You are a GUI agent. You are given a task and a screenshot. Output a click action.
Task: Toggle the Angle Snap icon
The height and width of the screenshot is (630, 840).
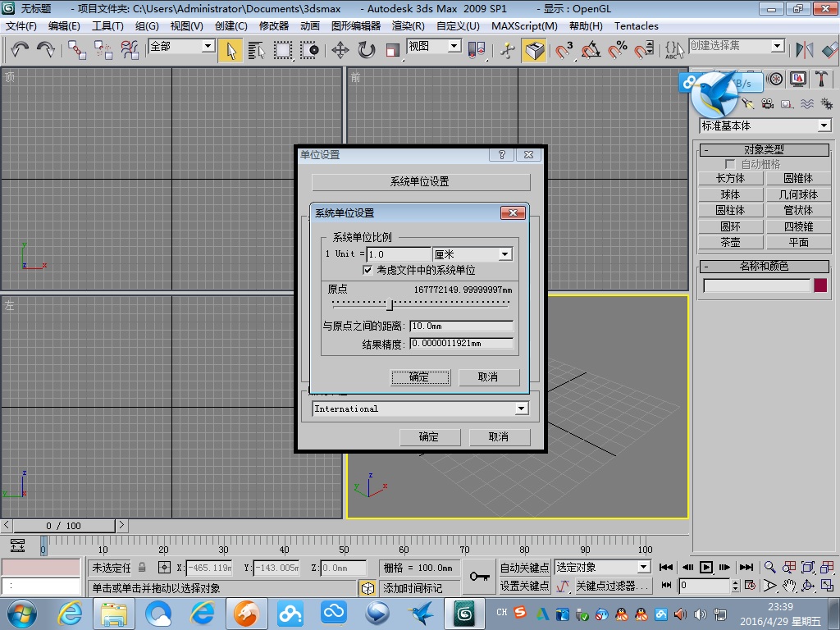(591, 50)
